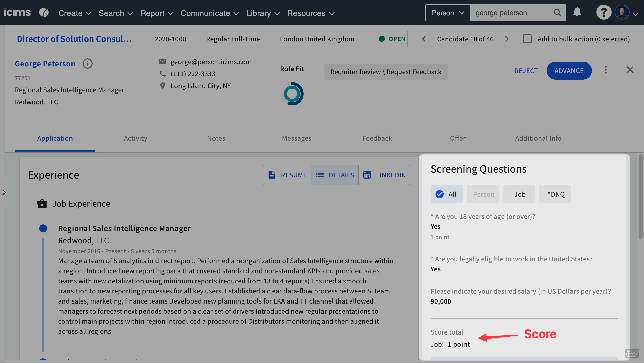Check Add to bulk action checkbox
The image size is (644, 363).
point(527,39)
